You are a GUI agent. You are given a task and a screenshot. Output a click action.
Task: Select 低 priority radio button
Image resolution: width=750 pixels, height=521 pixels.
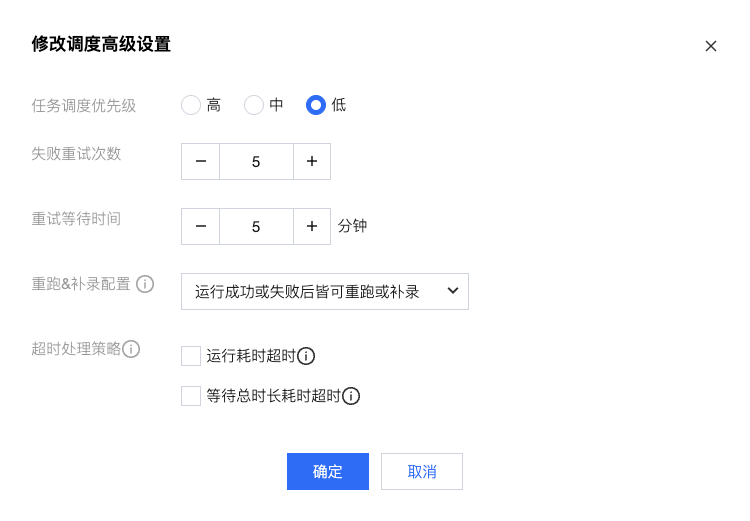(316, 105)
